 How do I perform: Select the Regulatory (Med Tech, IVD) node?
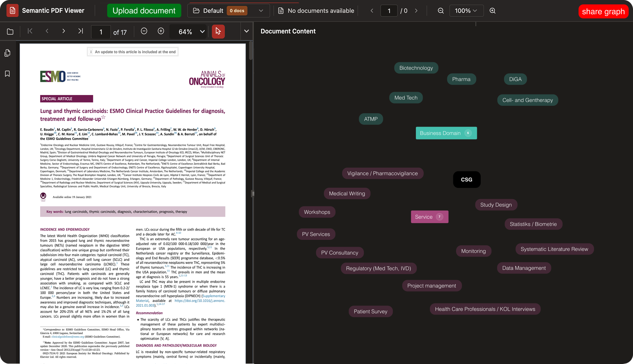pyautogui.click(x=378, y=268)
